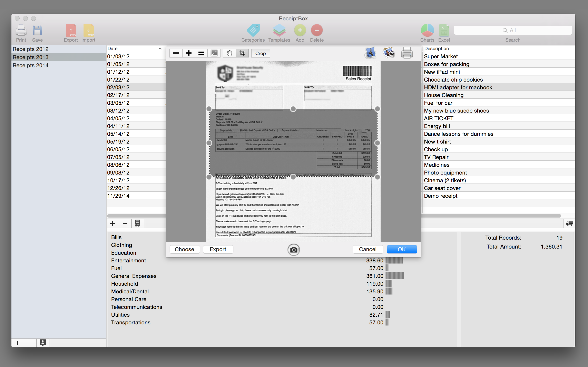Image resolution: width=588 pixels, height=367 pixels.
Task: Zoom out the receipt image
Action: click(176, 53)
